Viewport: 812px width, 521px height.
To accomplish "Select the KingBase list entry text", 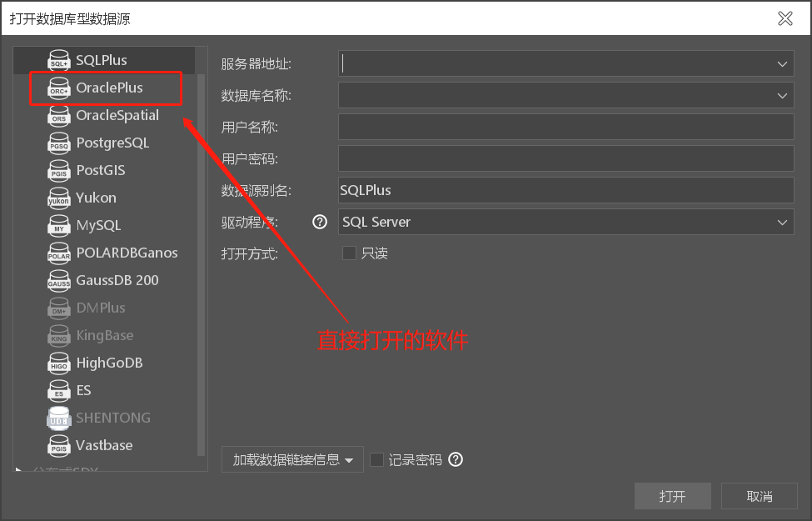I will [105, 335].
